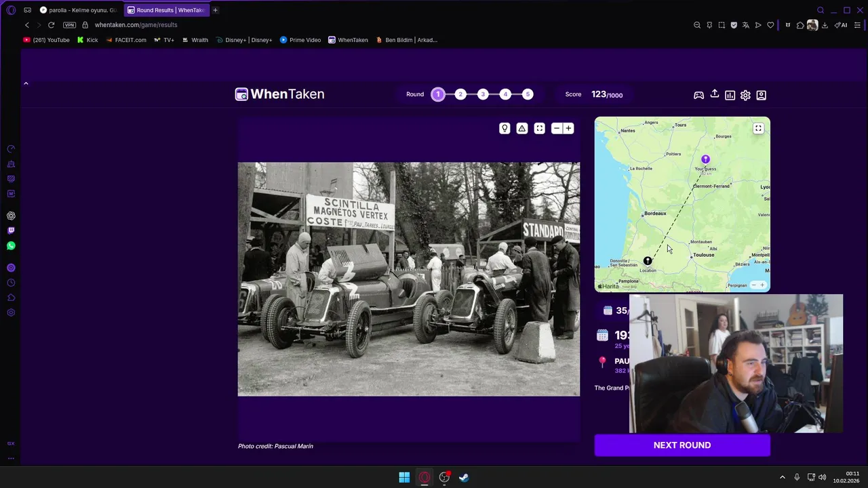Open the YouTube bookmark
The height and width of the screenshot is (488, 868).
tap(46, 40)
